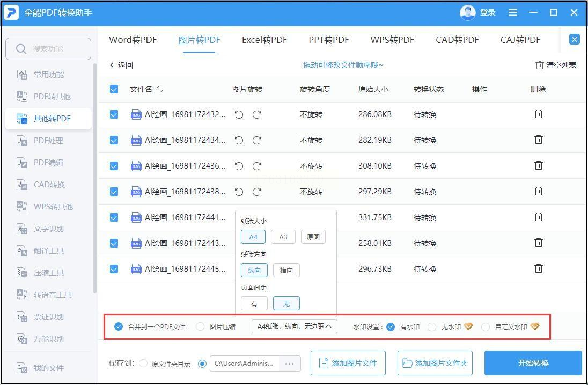Set page margin to 有
The height and width of the screenshot is (385, 588).
click(x=254, y=303)
